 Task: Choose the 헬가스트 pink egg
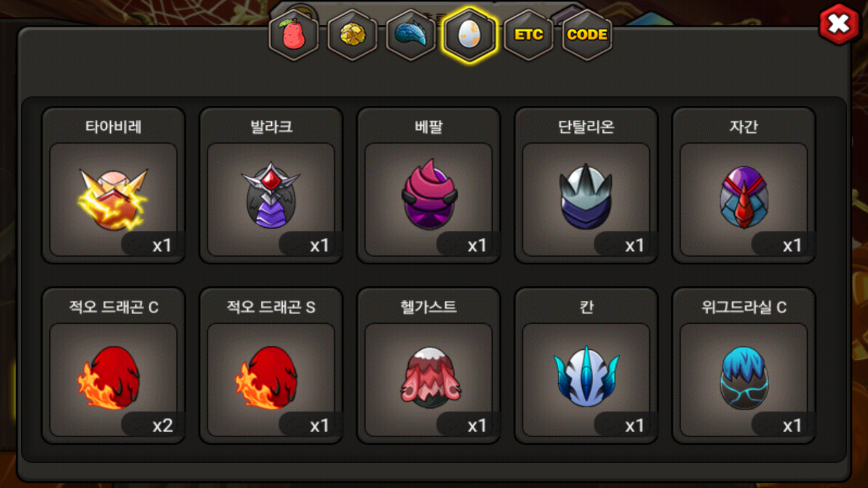tap(429, 380)
